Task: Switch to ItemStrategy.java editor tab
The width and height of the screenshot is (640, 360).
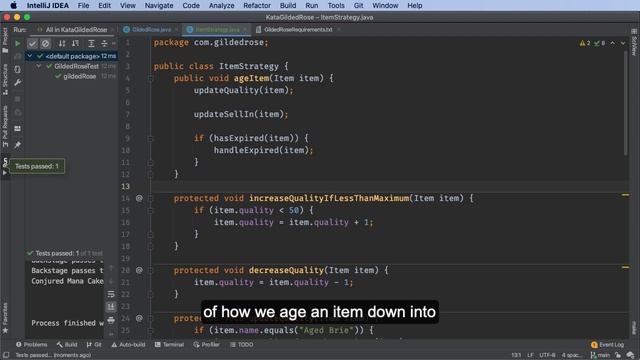Action: pos(216,29)
